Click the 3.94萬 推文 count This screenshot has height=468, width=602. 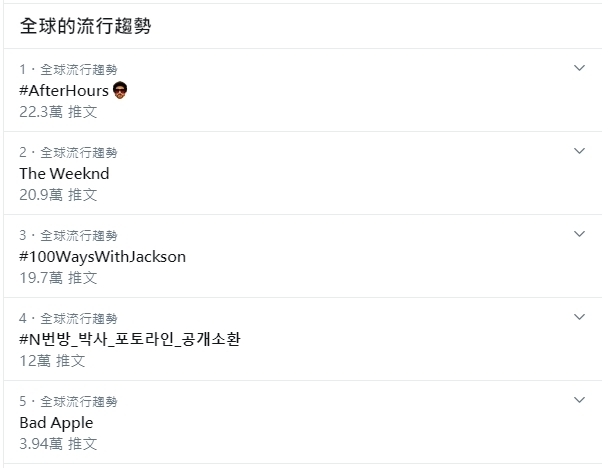tap(58, 443)
